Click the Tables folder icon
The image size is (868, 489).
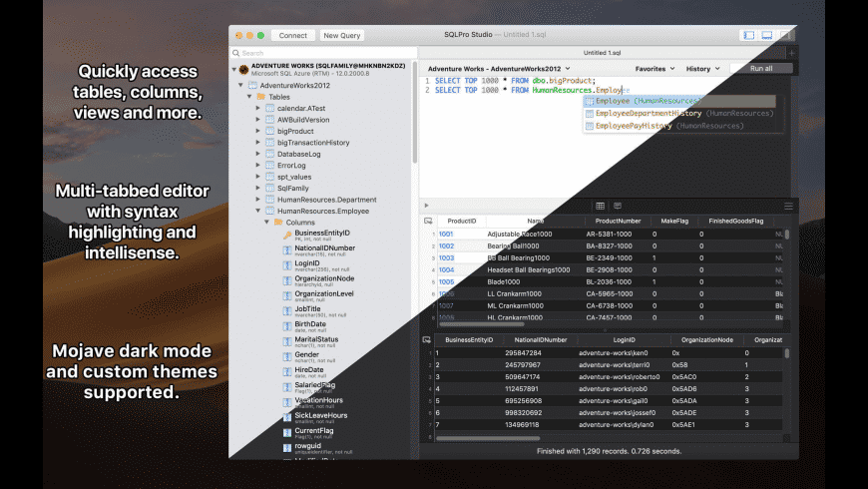pyautogui.click(x=261, y=97)
